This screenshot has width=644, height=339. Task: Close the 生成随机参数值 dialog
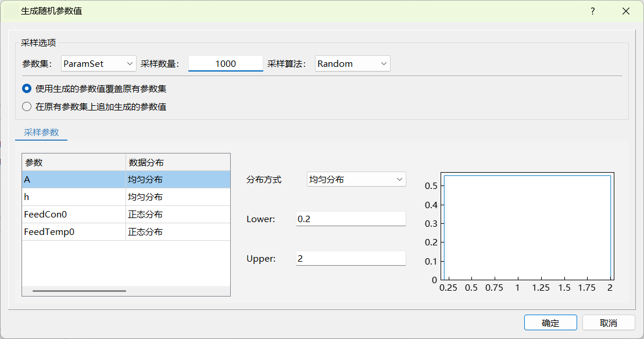pos(626,11)
